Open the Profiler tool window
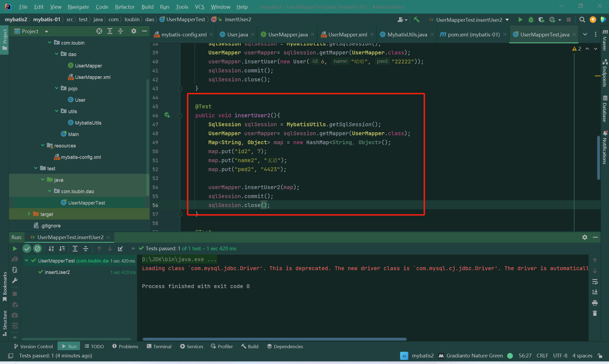Screen dimensions: 609x364 (222, 346)
